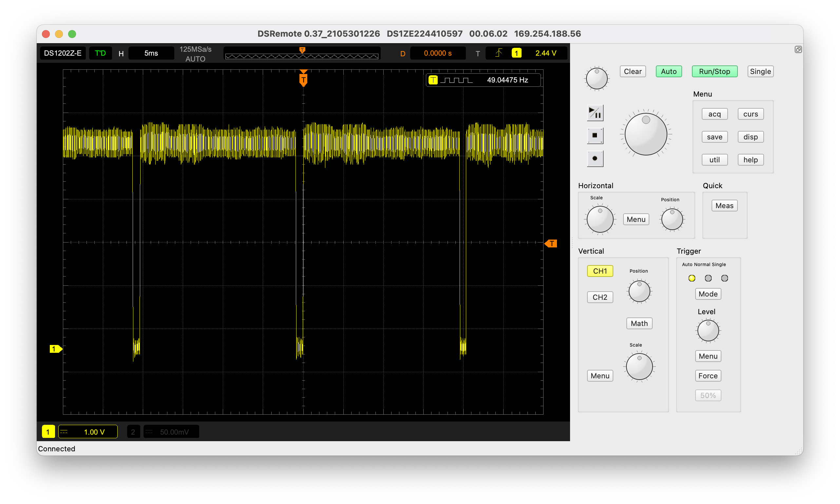840x504 pixels.
Task: Click the 49.04475 Hz frequency counter readout
Action: tap(507, 80)
